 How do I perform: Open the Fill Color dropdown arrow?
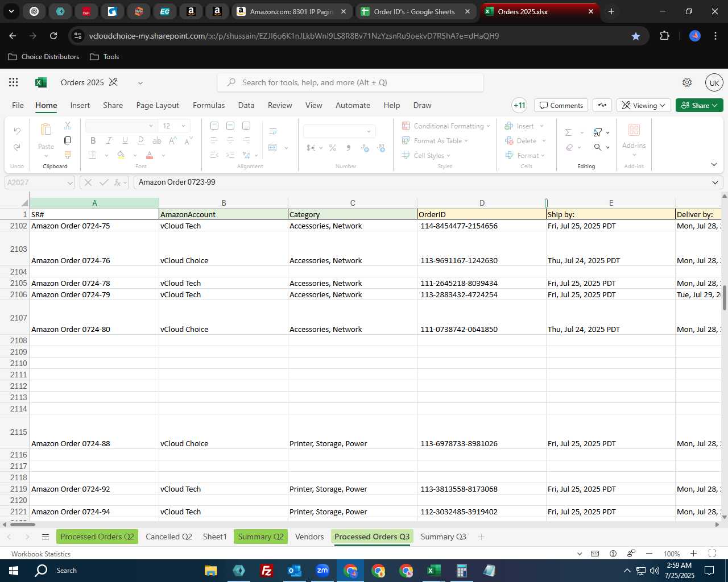[135, 155]
